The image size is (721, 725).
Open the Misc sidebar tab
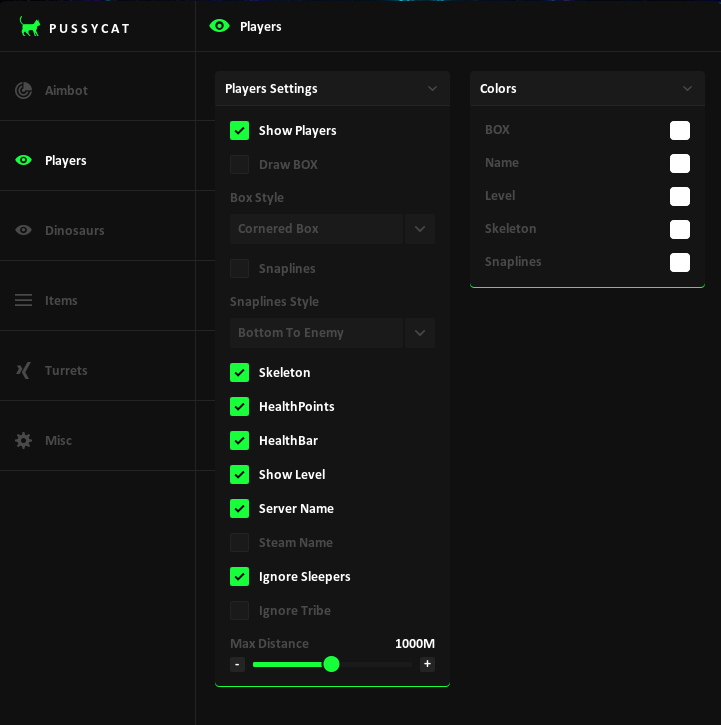pos(58,440)
